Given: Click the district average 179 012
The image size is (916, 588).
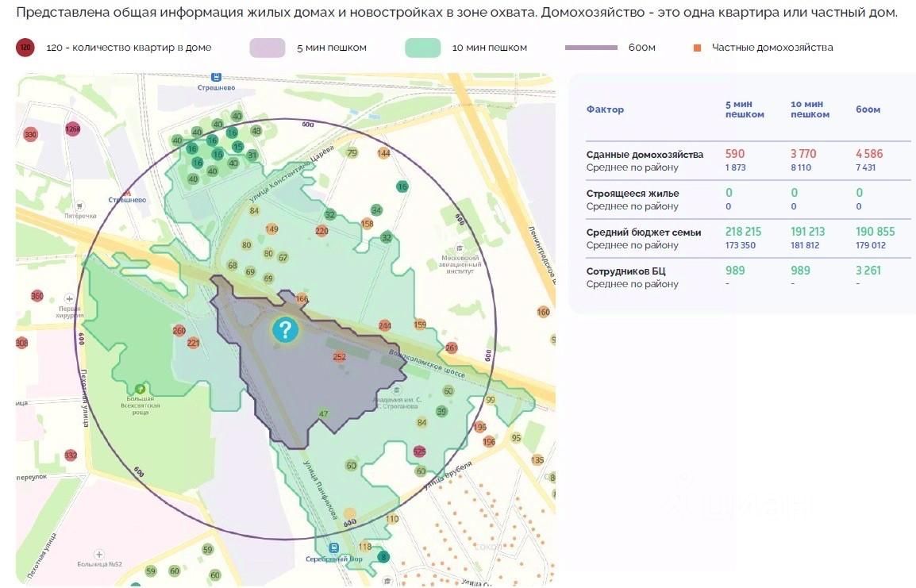Looking at the screenshot, I should pos(871,245).
